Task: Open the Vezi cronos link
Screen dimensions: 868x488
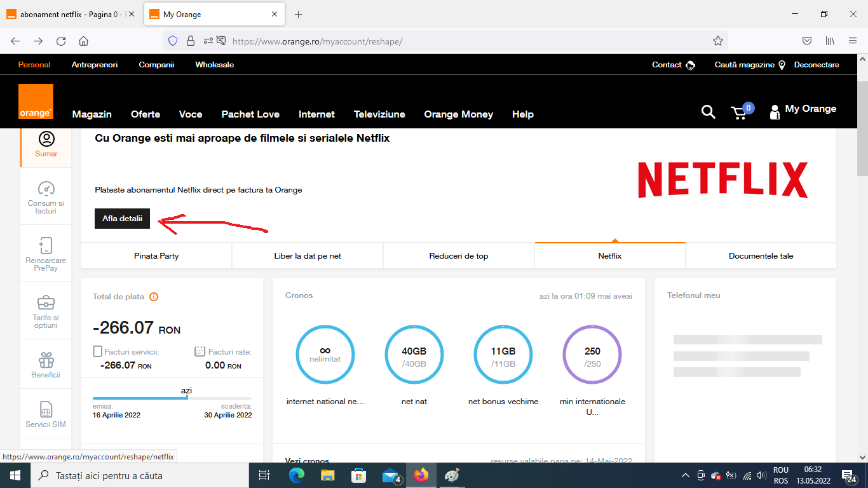Action: pos(308,461)
